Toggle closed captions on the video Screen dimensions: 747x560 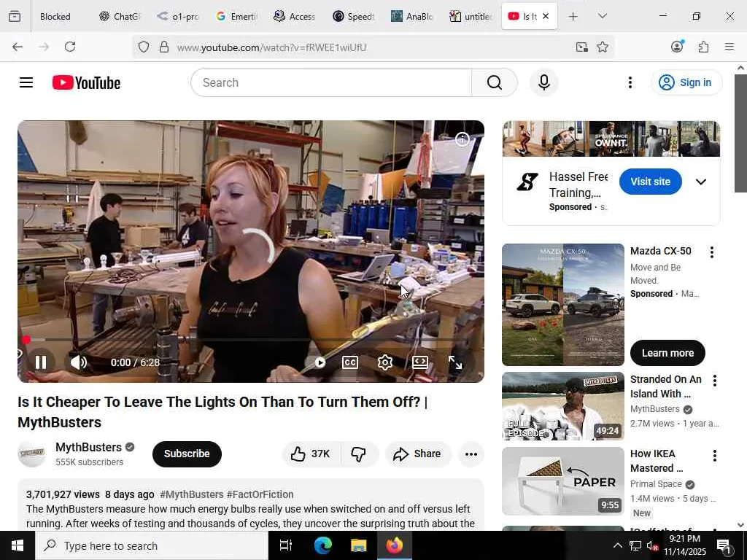[x=350, y=362]
